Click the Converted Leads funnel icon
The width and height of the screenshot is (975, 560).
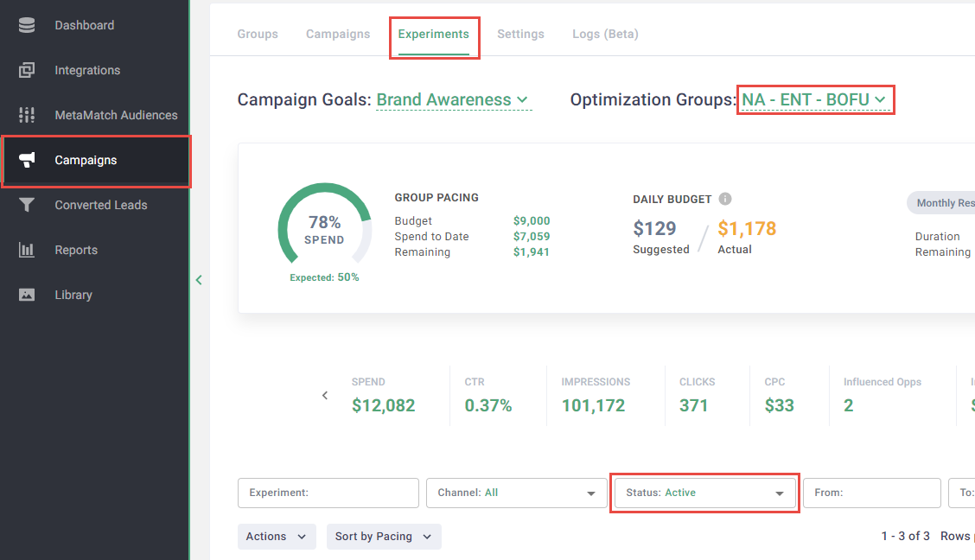pos(27,205)
